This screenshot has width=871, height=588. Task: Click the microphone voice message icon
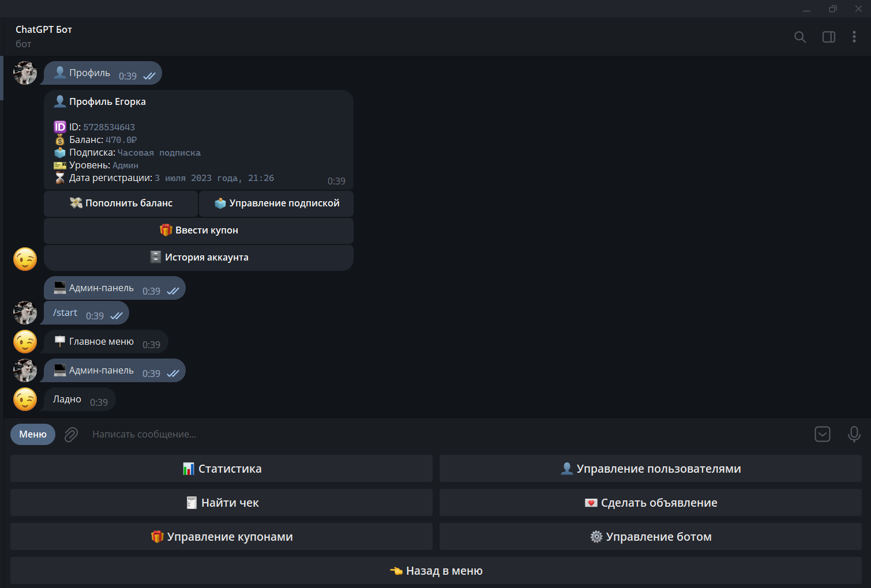854,434
